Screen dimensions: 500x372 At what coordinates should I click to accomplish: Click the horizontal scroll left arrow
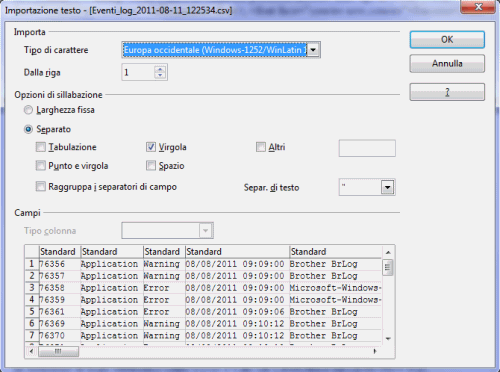click(32, 351)
